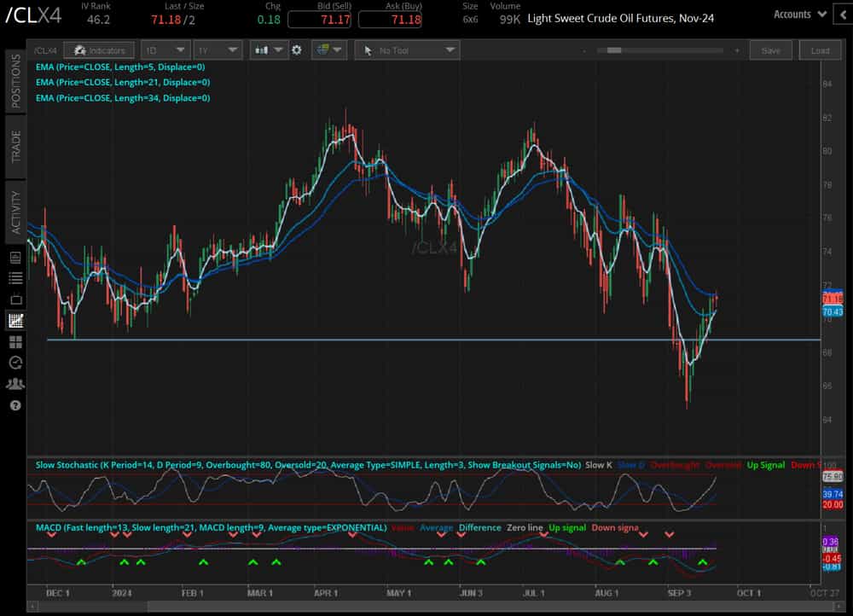This screenshot has width=853, height=616.
Task: Open the scratchpad icon in the left sidebar
Action: pos(15,299)
